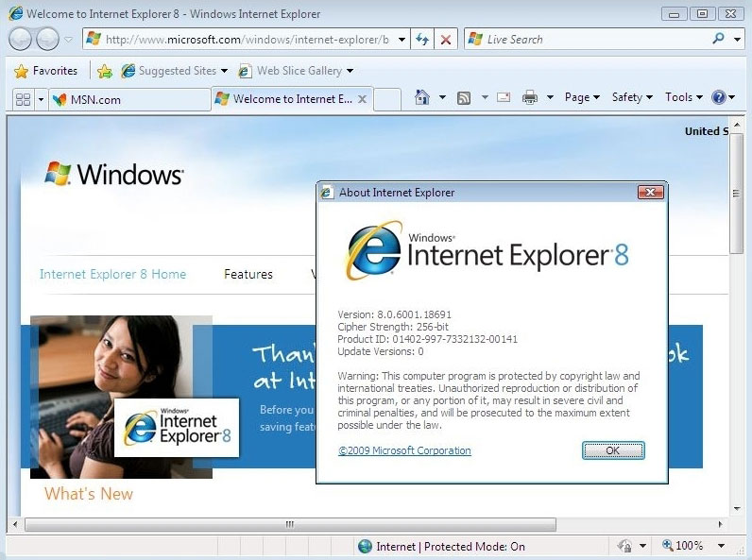
Task: Click the Read Mail icon
Action: tap(504, 97)
